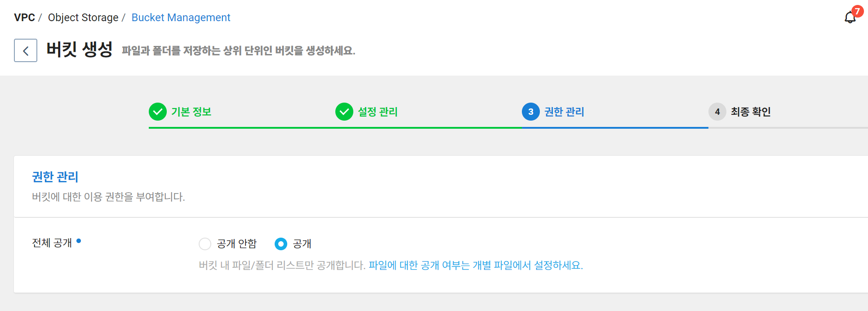
Task: Open the Bucket Management link
Action: 181,18
